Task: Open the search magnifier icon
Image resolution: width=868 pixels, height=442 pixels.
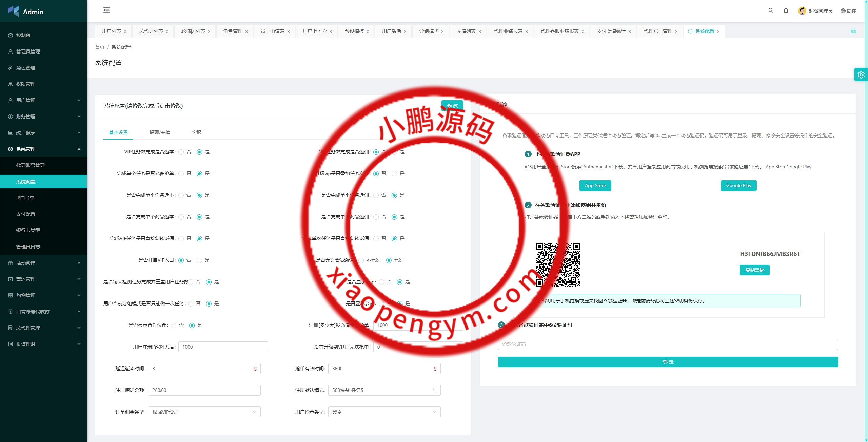Action: pyautogui.click(x=771, y=10)
